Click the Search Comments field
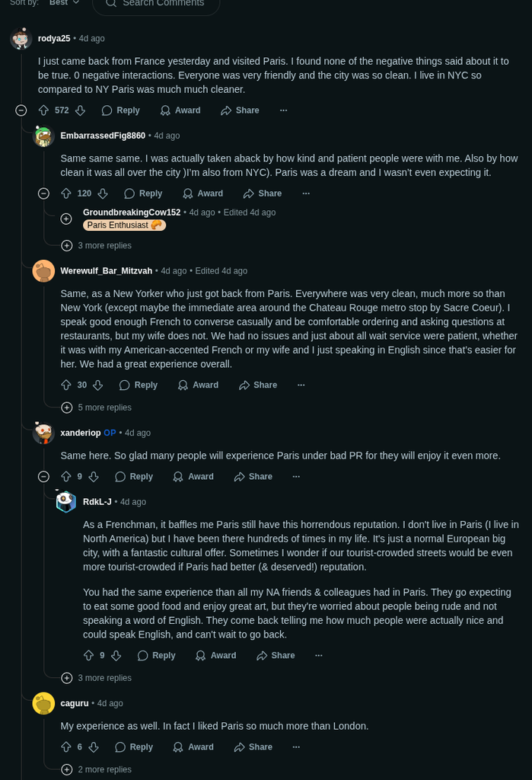The image size is (532, 780). point(164,3)
